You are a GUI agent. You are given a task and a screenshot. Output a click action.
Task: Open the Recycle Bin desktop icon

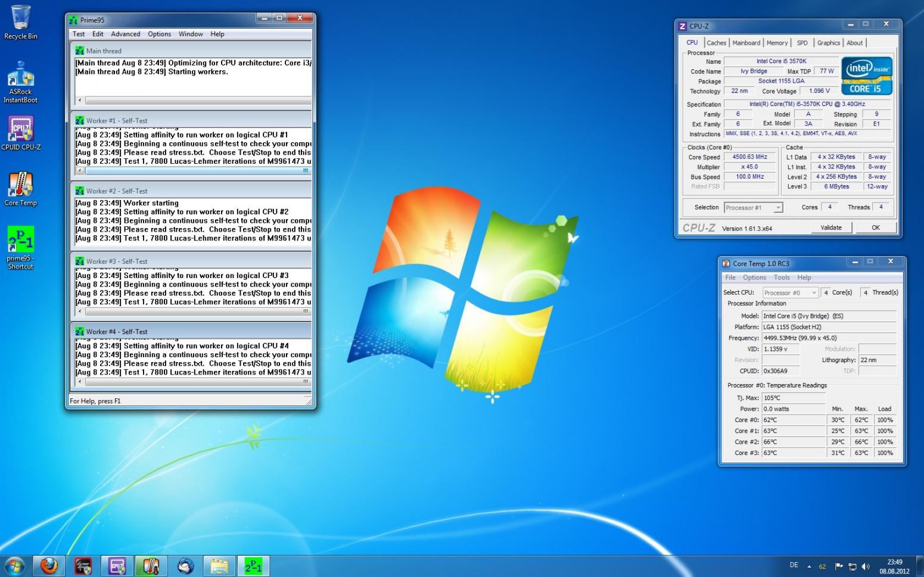tap(20, 23)
